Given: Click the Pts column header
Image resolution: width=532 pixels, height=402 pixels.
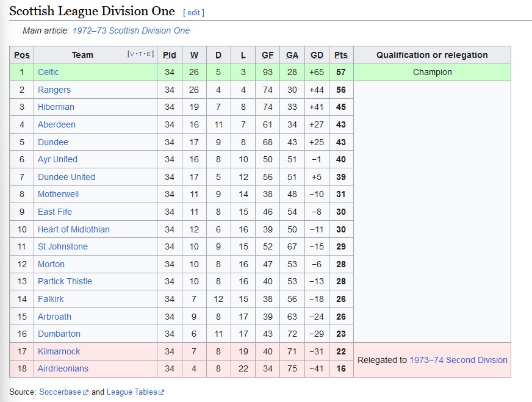Looking at the screenshot, I should pos(340,55).
